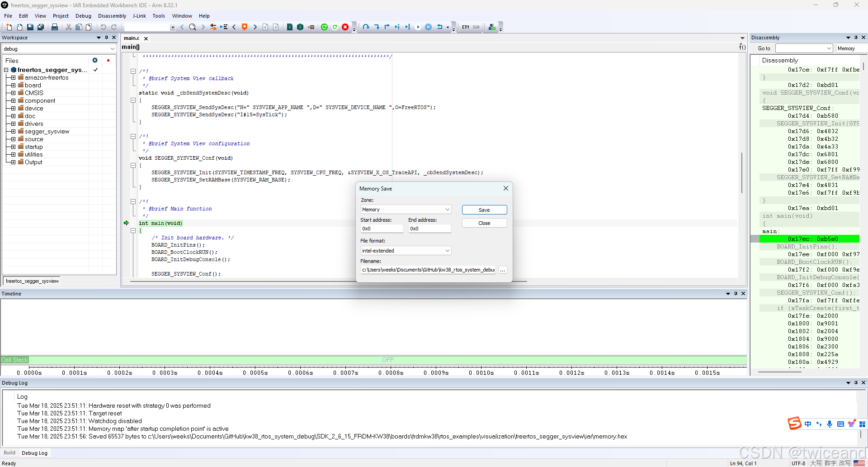
Task: Click the Make project hexagon icon
Action: 300,27
